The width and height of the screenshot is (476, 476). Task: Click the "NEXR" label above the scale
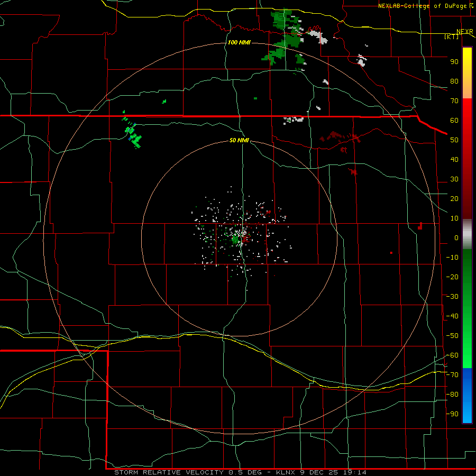click(465, 32)
